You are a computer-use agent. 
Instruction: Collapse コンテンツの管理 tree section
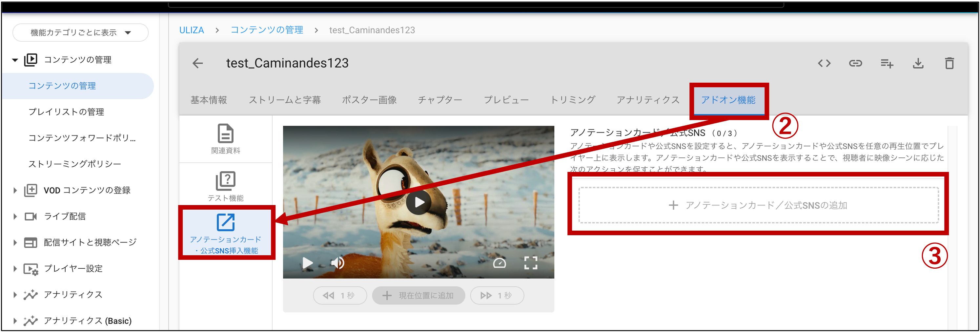coord(15,60)
